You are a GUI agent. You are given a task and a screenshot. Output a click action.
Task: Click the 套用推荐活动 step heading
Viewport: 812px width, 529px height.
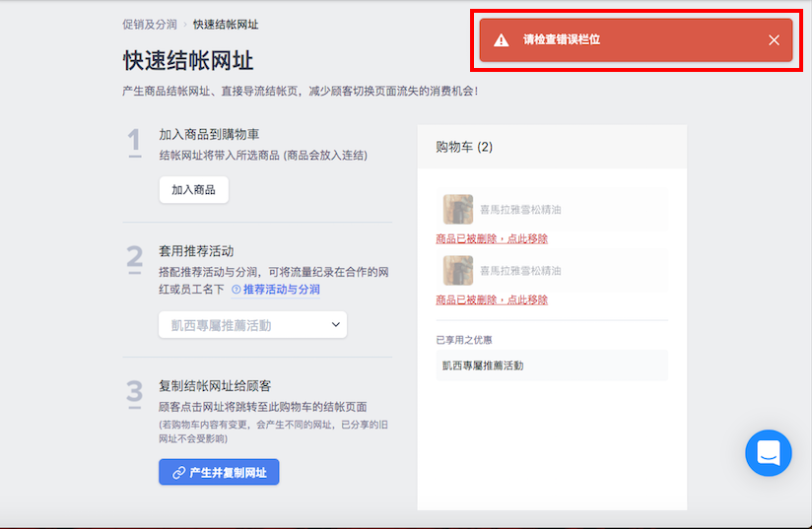tap(196, 251)
